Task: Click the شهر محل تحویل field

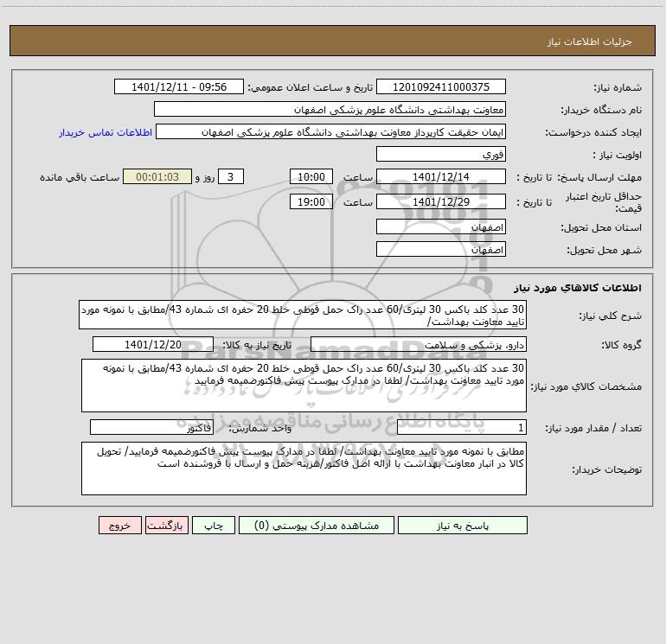Action: 441,249
